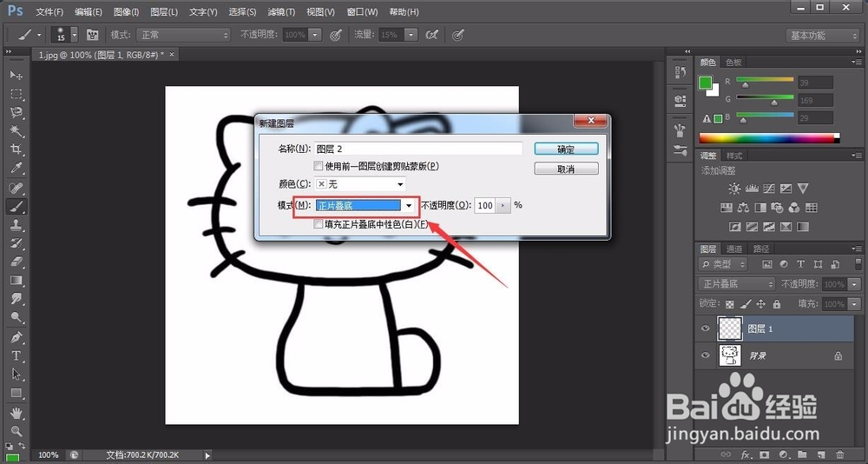
Task: Select the Path Selection tool
Action: click(16, 375)
